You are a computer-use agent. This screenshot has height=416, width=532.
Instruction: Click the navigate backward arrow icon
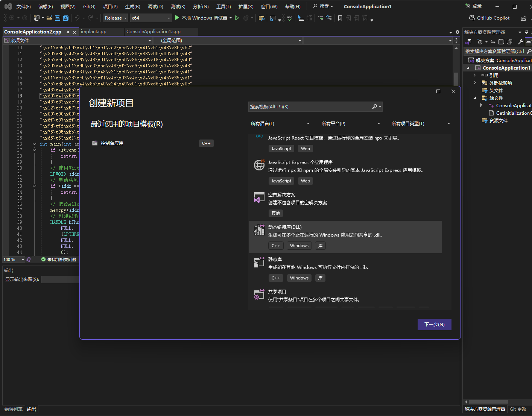point(12,18)
